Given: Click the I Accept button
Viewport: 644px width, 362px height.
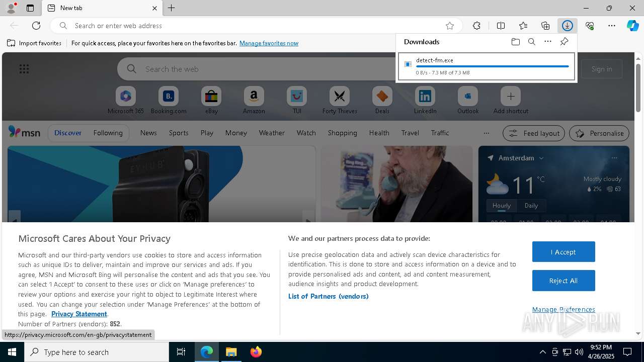Looking at the screenshot, I should click(563, 252).
